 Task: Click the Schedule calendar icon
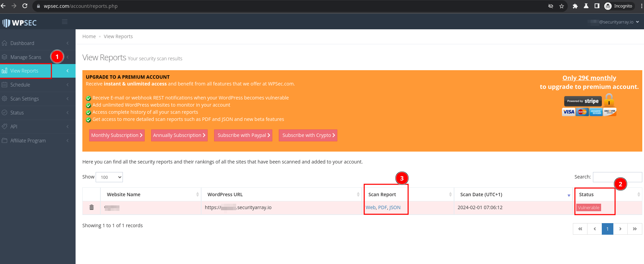point(4,84)
